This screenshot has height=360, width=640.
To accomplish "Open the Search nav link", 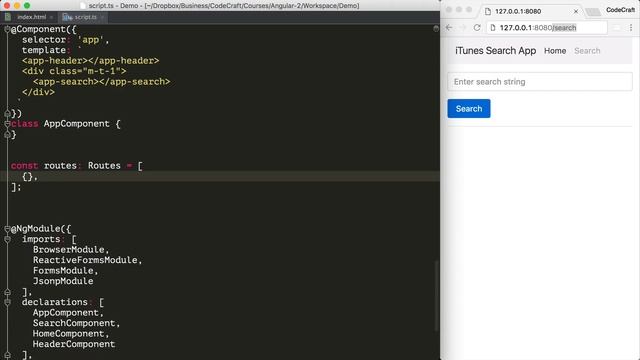I will tap(587, 51).
